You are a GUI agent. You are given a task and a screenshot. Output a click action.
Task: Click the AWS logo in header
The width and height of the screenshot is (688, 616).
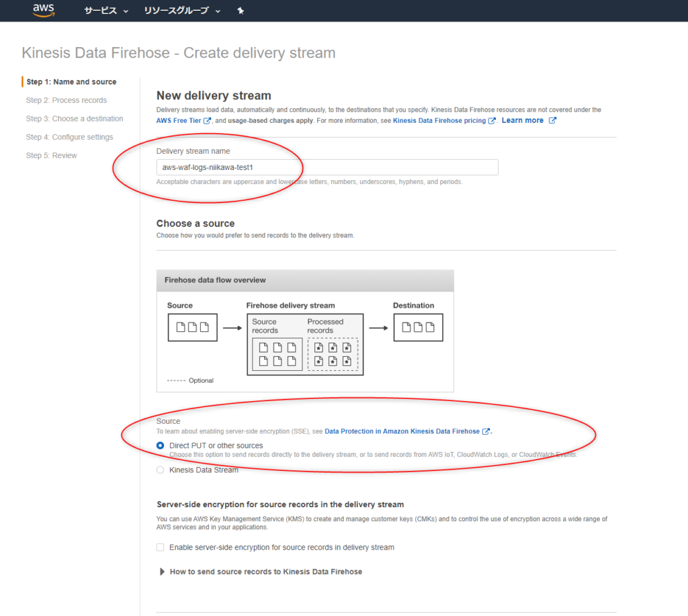click(44, 10)
